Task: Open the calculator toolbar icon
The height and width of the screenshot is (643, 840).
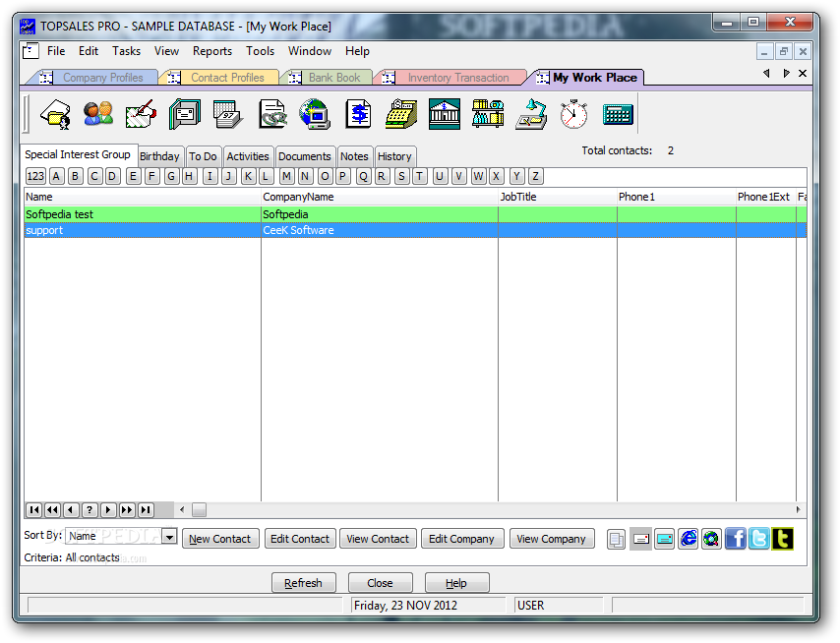Action: click(618, 114)
